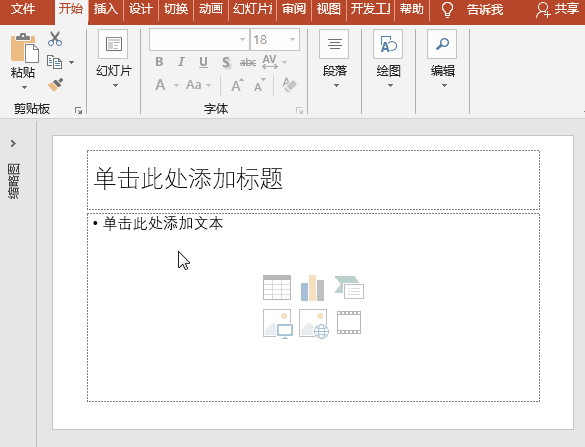
Task: Expand the Editing (编辑) dropdown arrow
Action: (444, 86)
